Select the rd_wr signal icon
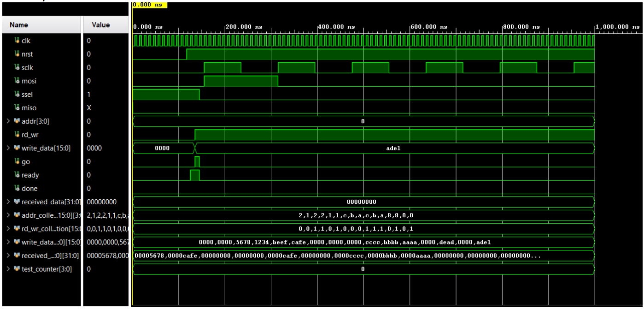 [18, 135]
